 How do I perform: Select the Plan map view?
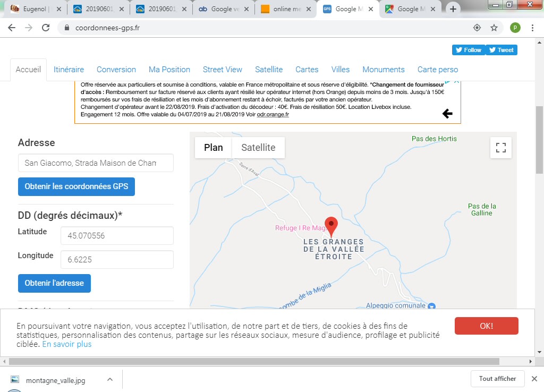pyautogui.click(x=214, y=148)
